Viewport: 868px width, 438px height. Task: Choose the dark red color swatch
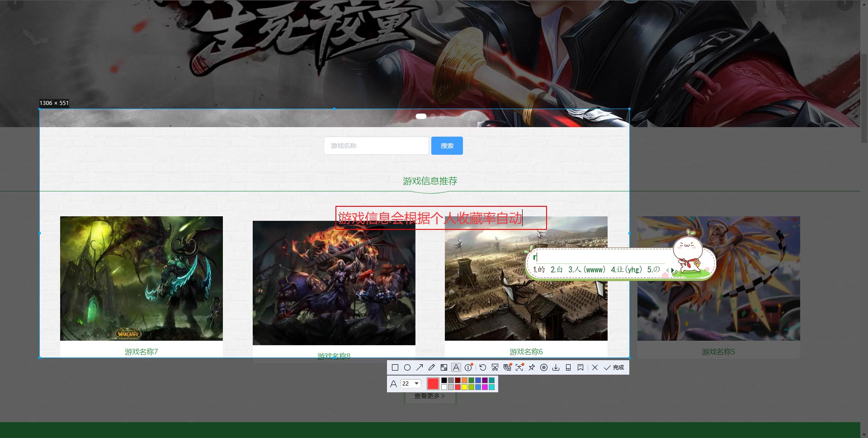(458, 381)
